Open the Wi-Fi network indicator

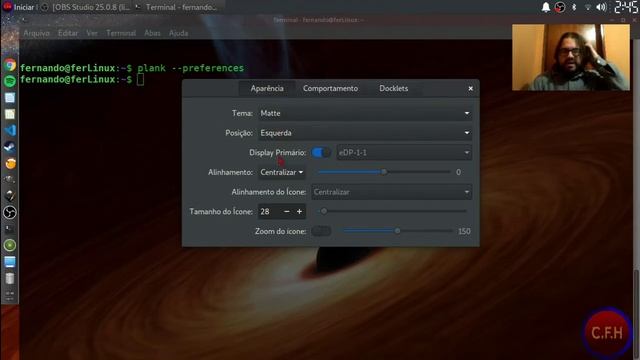(x=588, y=7)
